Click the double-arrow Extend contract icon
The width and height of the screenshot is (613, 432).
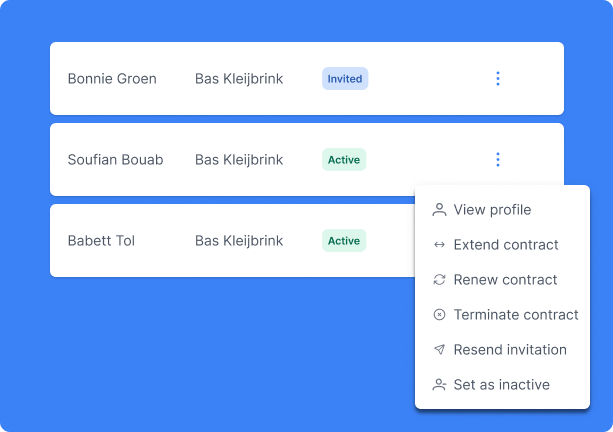pyautogui.click(x=439, y=245)
